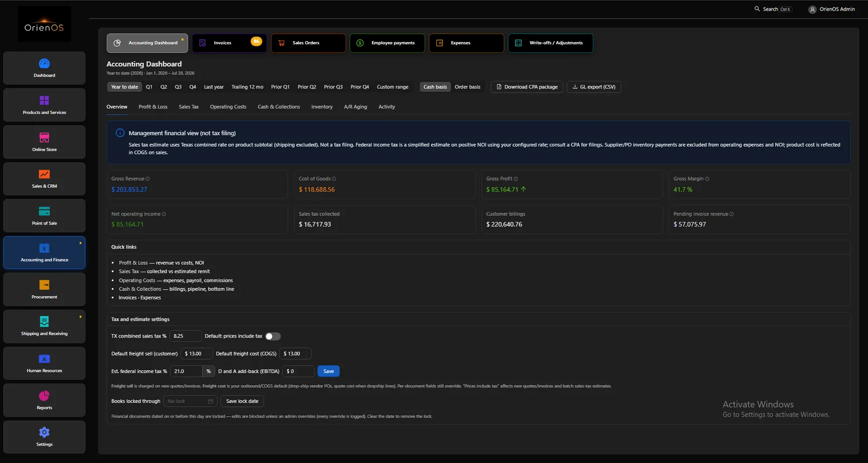Viewport: 868px width, 463px height.
Task: Switch to Operating Costs tab
Action: tap(228, 107)
